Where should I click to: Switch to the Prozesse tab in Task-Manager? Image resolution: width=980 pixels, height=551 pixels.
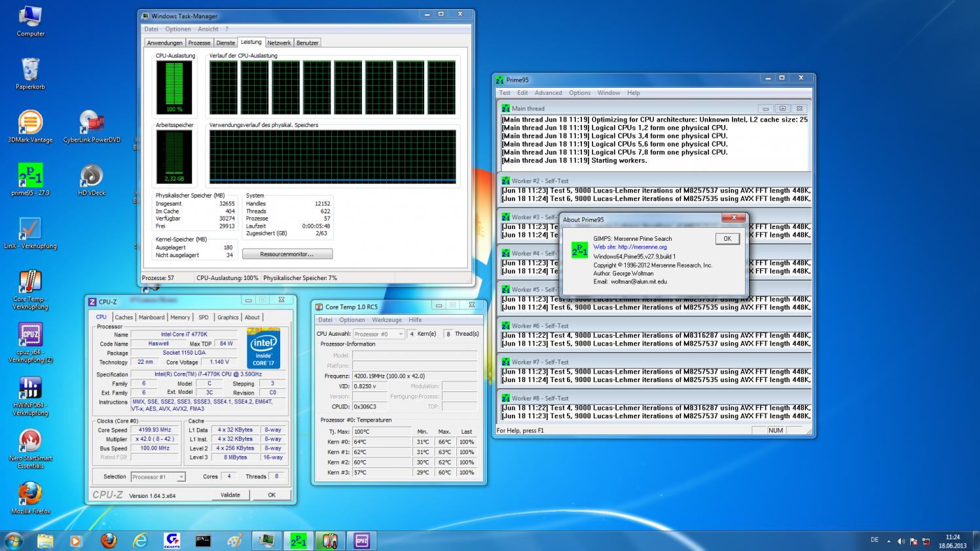(199, 43)
